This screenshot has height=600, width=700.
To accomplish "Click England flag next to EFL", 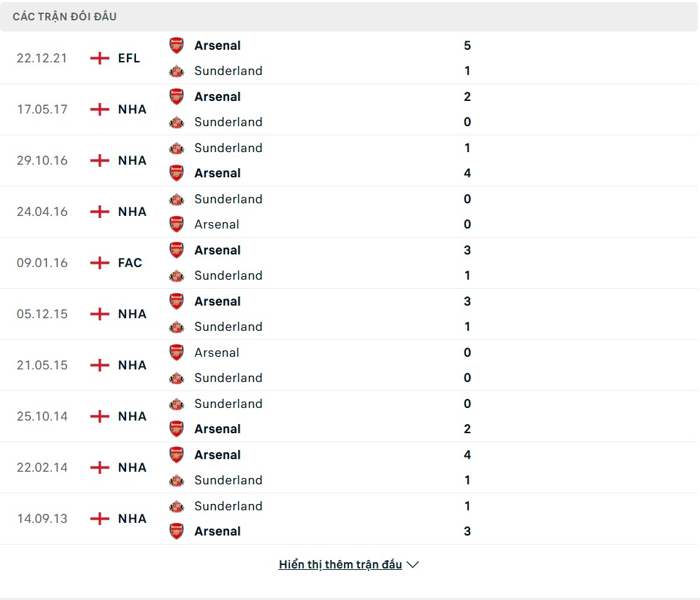I will [x=100, y=58].
